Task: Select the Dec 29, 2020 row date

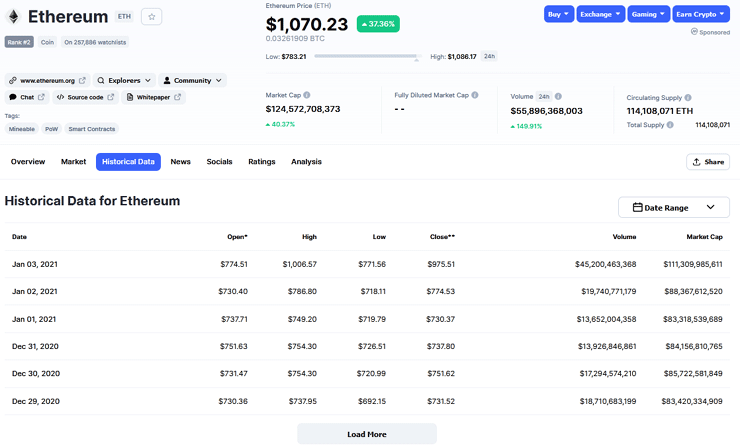Action: pyautogui.click(x=36, y=402)
